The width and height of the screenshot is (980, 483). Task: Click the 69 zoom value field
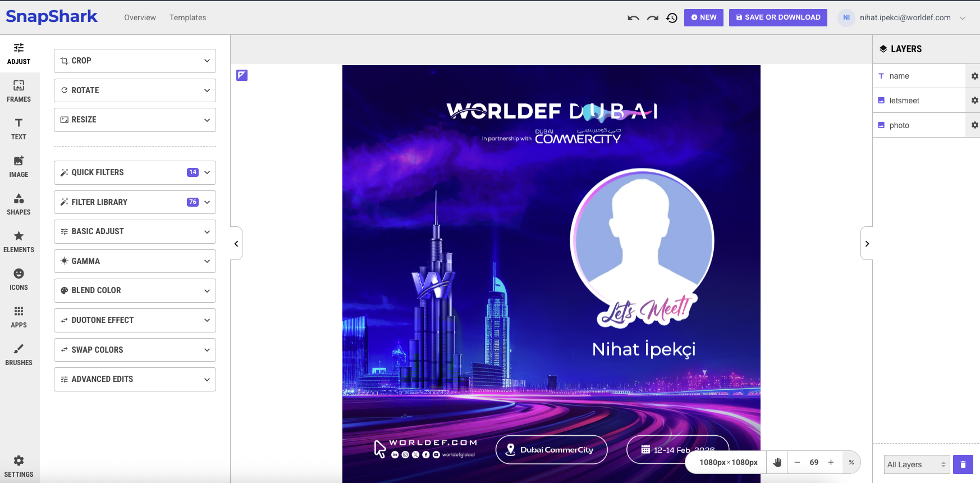(814, 462)
